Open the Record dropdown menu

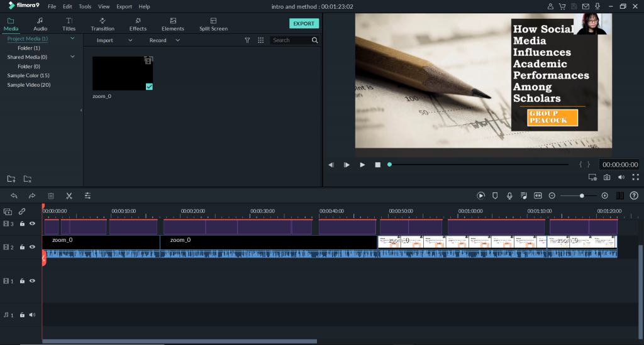(x=164, y=40)
